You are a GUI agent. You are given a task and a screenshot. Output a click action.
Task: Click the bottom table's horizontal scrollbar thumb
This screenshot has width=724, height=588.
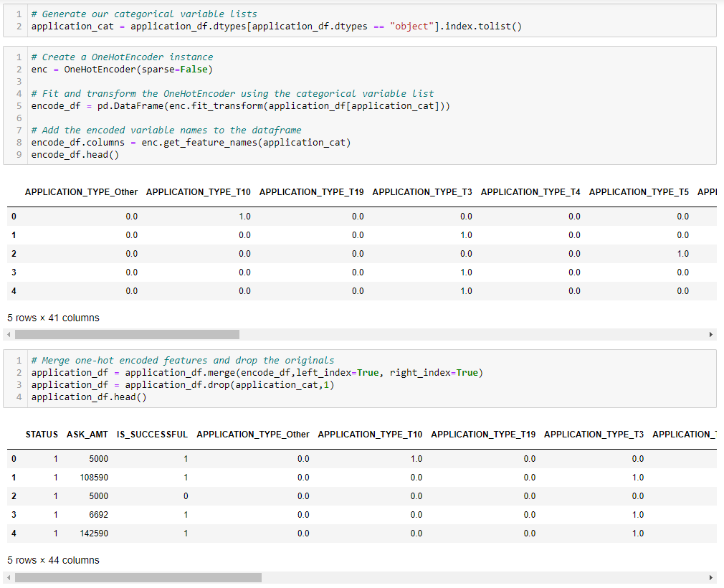click(x=138, y=577)
